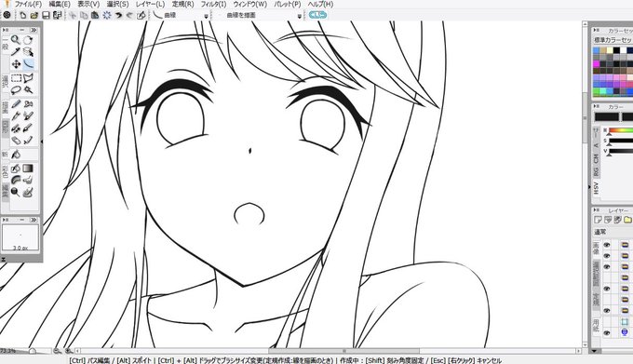Click the blue pill button in toolbar
The width and height of the screenshot is (633, 364).
pyautogui.click(x=317, y=15)
